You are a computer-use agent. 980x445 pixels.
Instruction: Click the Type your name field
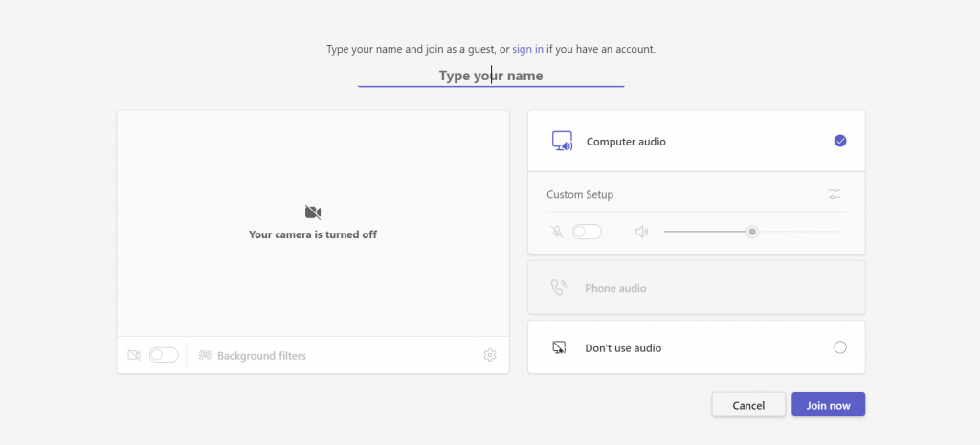pyautogui.click(x=491, y=76)
